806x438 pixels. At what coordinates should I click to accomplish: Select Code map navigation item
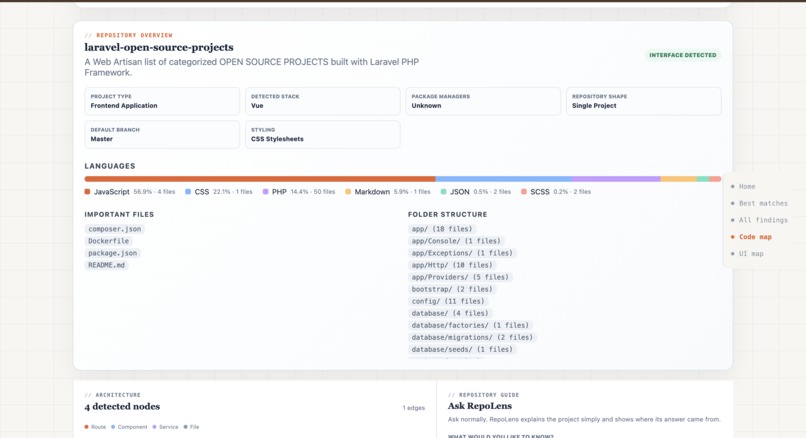(752, 237)
